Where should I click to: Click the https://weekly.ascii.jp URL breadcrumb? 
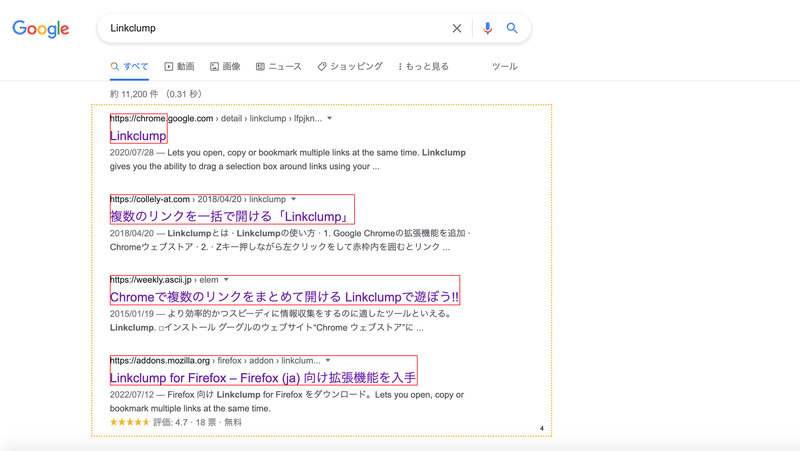pos(164,280)
